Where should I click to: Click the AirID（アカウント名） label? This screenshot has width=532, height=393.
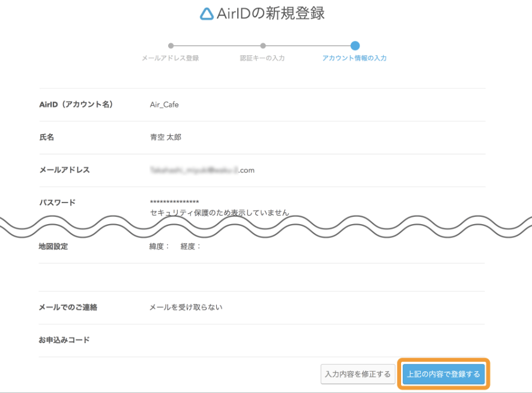76,105
